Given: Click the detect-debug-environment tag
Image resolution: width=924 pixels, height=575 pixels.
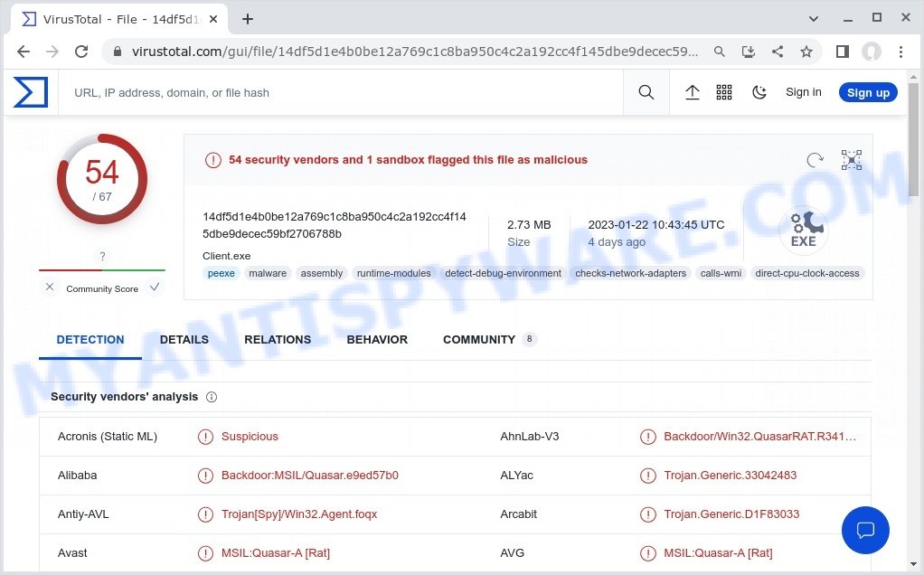Looking at the screenshot, I should 503,273.
